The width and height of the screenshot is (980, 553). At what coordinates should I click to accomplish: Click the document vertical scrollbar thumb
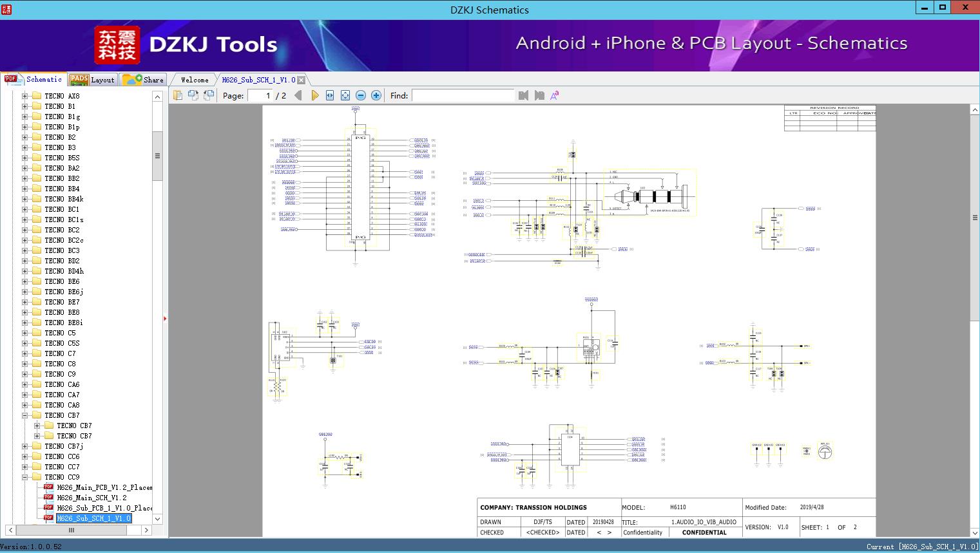(x=975, y=218)
